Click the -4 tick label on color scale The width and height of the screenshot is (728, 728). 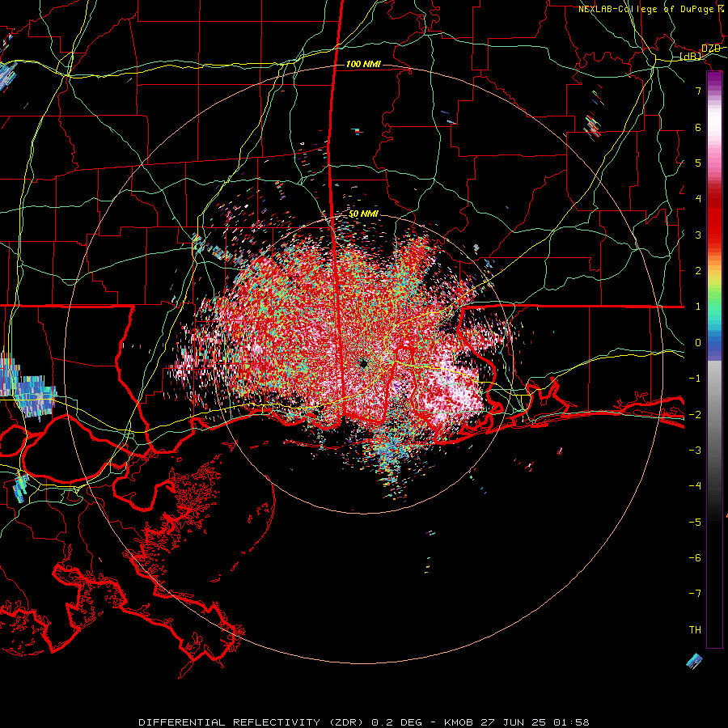[695, 485]
